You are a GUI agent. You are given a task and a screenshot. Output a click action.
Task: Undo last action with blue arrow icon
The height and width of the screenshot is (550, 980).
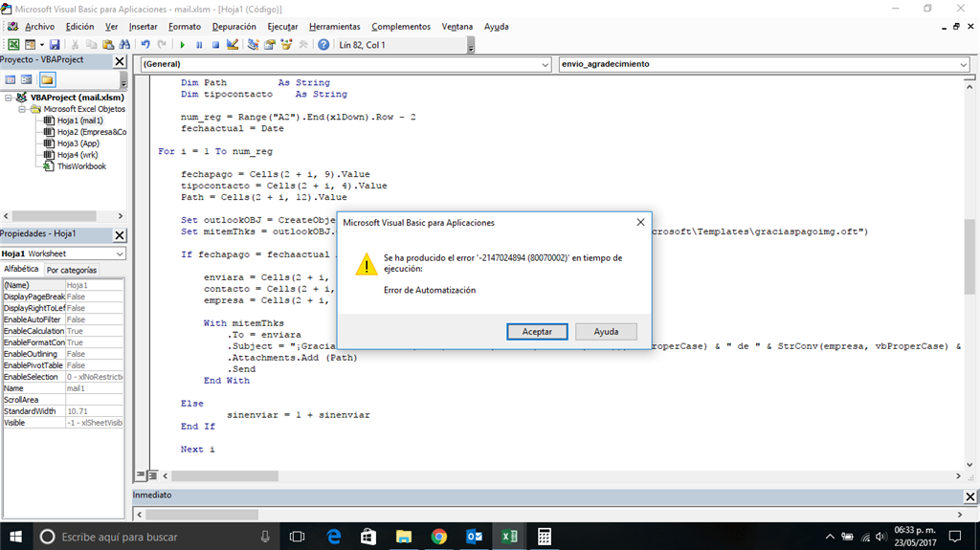(145, 44)
